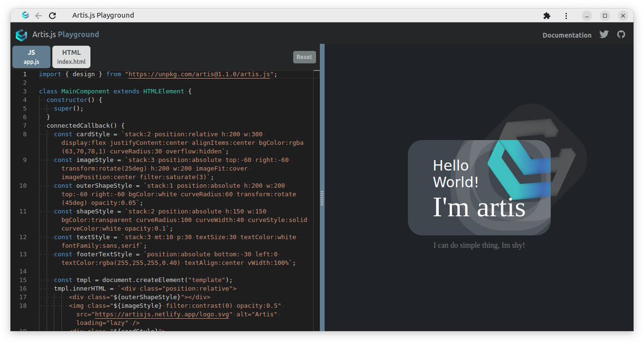Click 'constructor() {' in the editor
644x343 pixels.
(74, 100)
